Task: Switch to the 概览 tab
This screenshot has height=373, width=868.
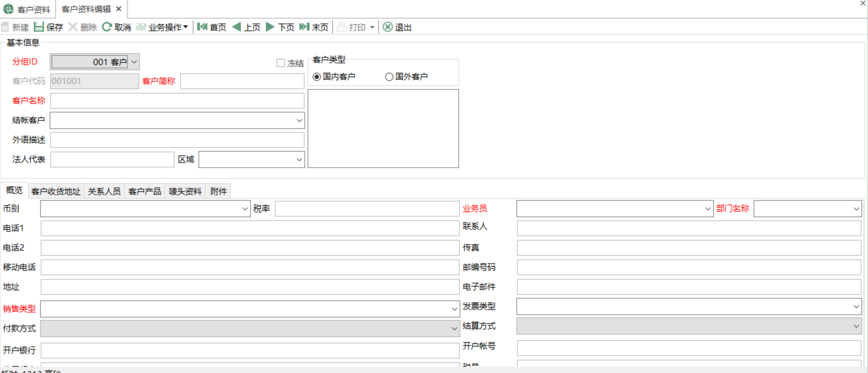Action: (14, 190)
